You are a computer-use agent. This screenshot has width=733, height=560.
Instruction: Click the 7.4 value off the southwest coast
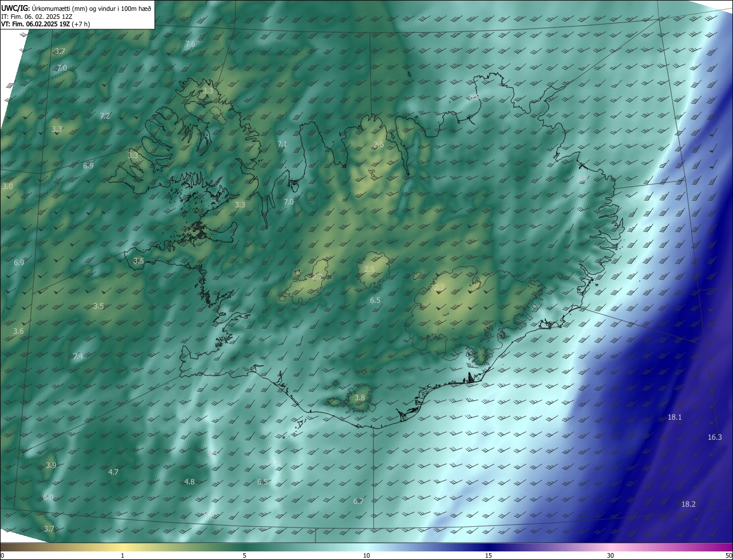coord(77,357)
